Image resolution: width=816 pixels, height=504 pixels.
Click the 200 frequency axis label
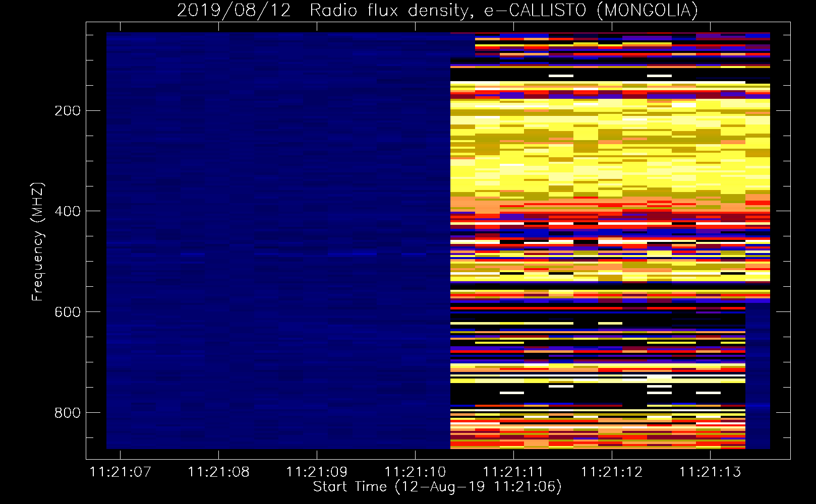(68, 110)
